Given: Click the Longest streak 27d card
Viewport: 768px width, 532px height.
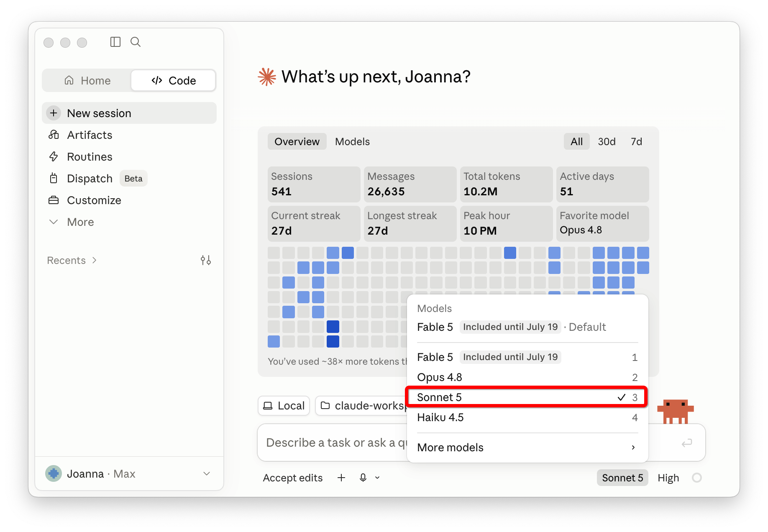Looking at the screenshot, I should tap(410, 223).
